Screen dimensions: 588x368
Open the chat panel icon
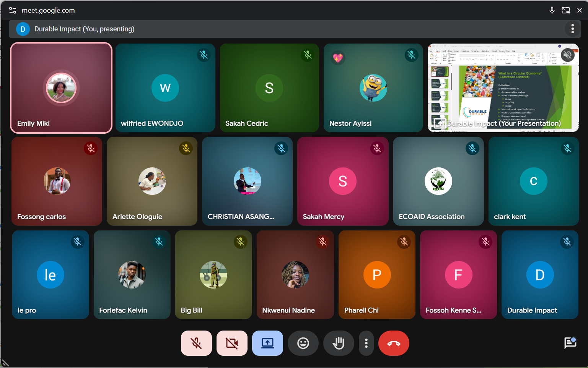[570, 343]
